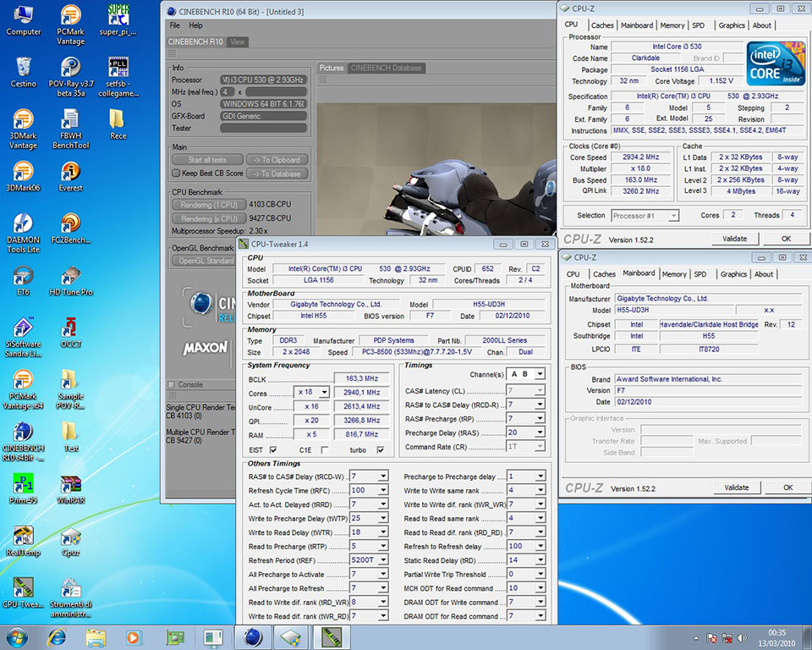Open Refresh Cycle Time (tRFC) dropdown

[383, 490]
